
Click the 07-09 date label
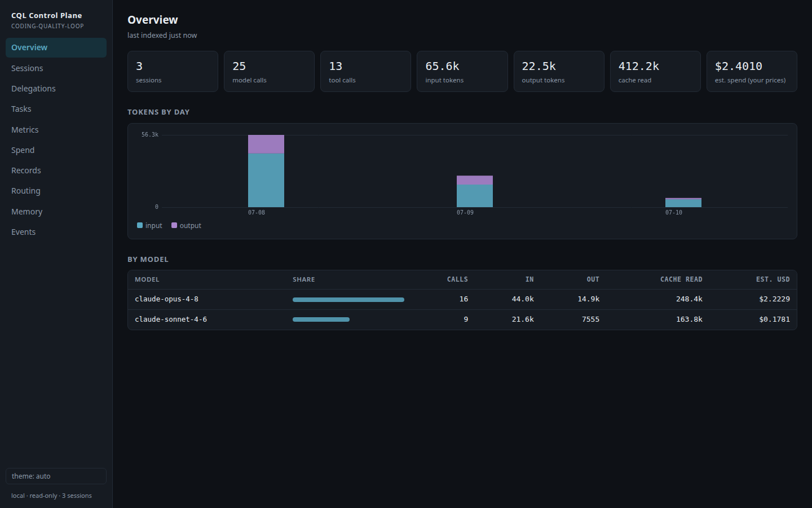pos(465,213)
